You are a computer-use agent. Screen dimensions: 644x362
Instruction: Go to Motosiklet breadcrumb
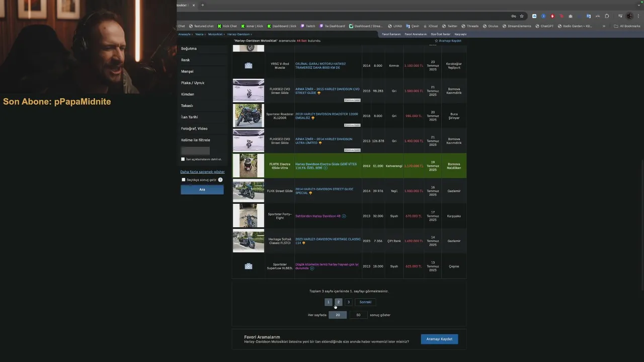(215, 34)
